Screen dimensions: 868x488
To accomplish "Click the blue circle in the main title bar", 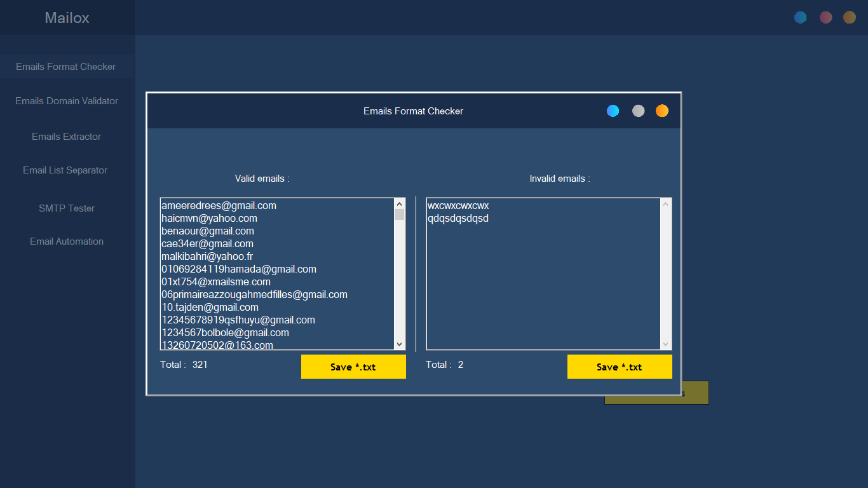I will (800, 17).
